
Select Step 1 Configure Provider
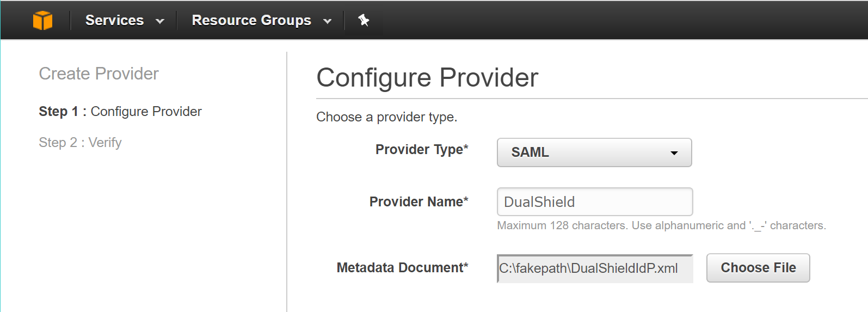pyautogui.click(x=120, y=112)
